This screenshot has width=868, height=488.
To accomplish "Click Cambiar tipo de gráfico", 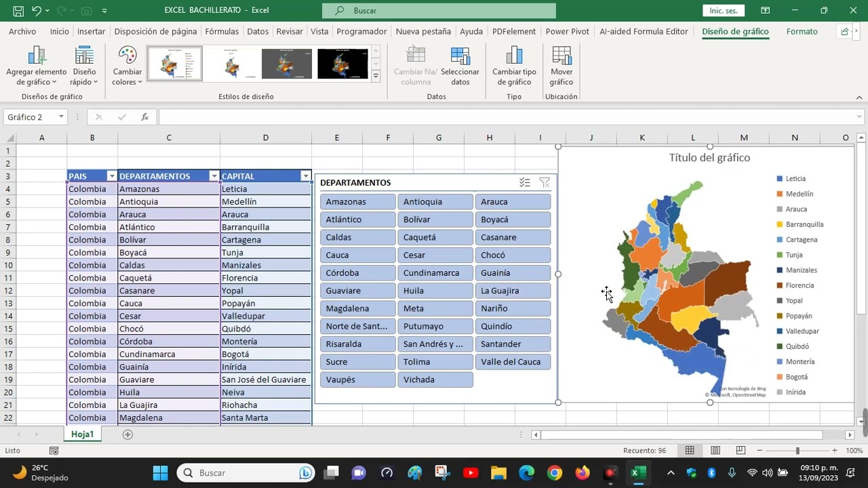I will click(x=514, y=66).
